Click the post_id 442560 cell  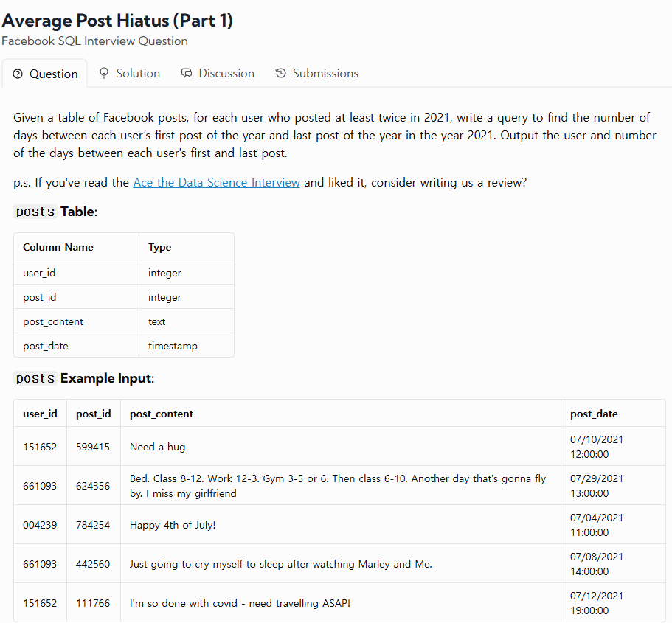click(x=94, y=563)
